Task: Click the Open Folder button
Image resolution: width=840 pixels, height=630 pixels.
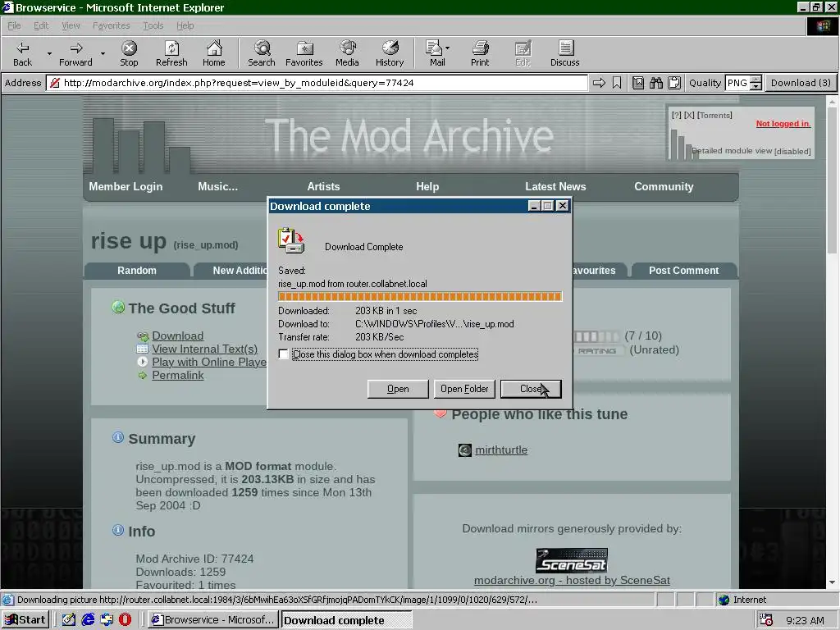Action: [x=464, y=389]
